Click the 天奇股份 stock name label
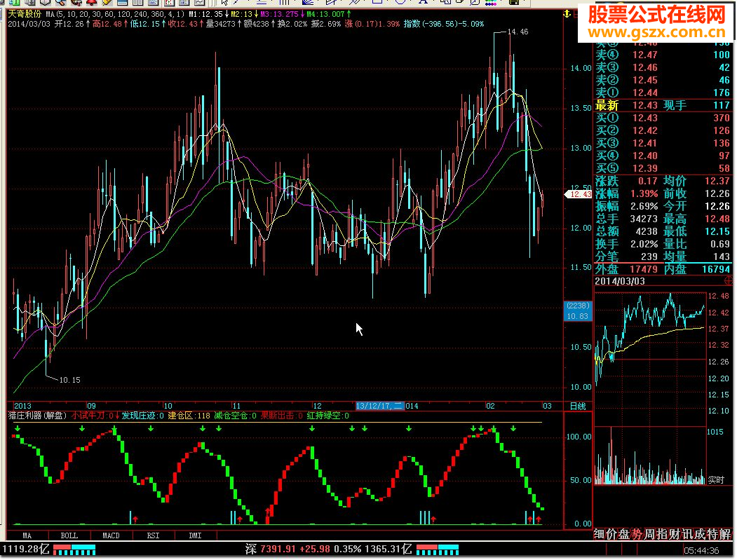Viewport: 737px width, 560px height. point(24,14)
